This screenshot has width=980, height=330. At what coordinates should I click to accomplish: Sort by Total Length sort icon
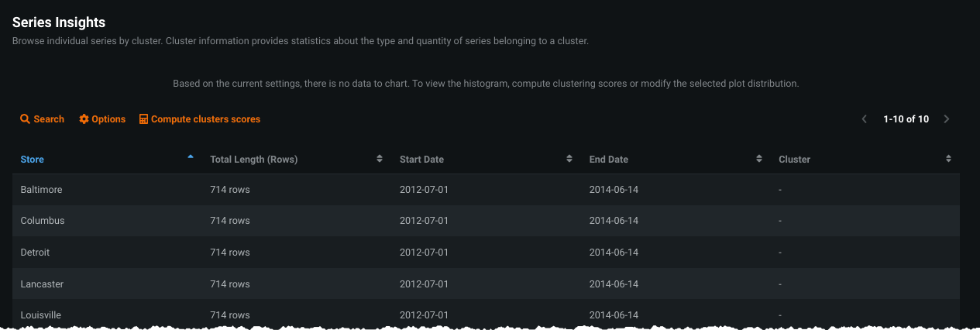[x=380, y=159]
